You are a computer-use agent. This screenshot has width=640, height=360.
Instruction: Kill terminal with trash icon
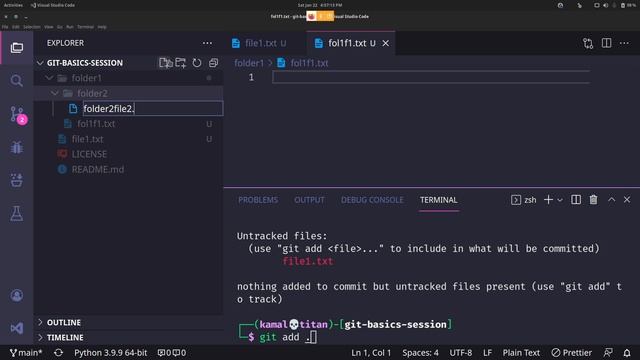[593, 200]
